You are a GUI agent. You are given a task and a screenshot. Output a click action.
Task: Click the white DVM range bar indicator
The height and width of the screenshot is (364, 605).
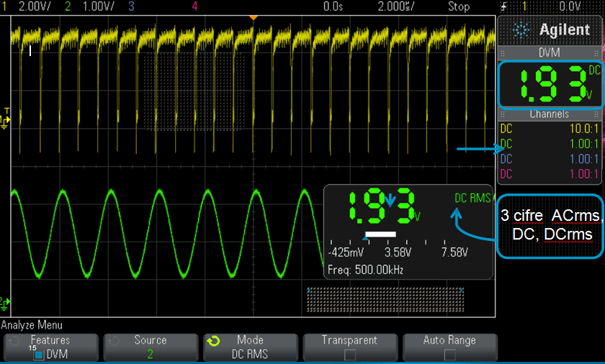(x=381, y=235)
